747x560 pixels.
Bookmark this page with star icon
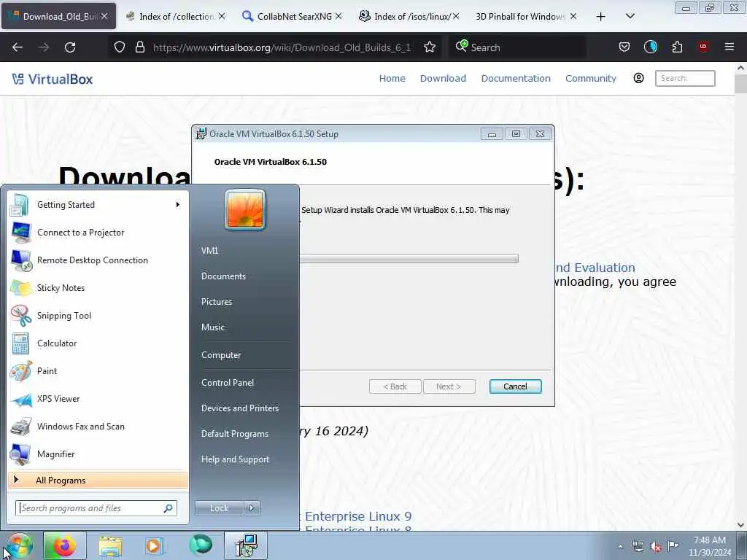(x=430, y=47)
